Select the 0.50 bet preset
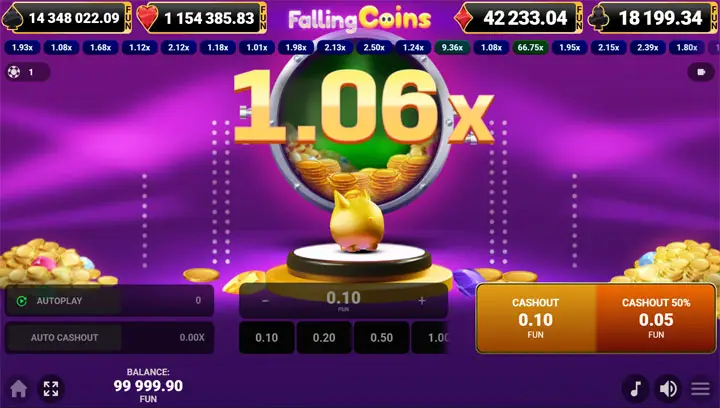 [x=382, y=338]
